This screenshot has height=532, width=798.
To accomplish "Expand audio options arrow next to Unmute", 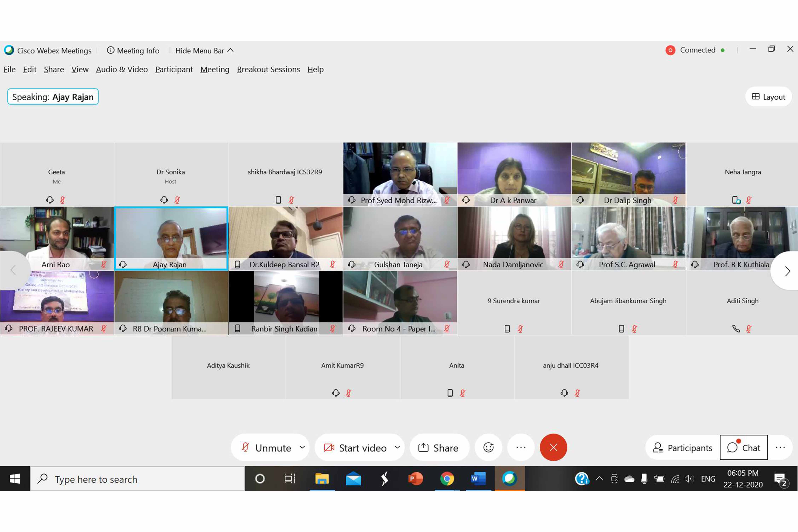I will [302, 447].
